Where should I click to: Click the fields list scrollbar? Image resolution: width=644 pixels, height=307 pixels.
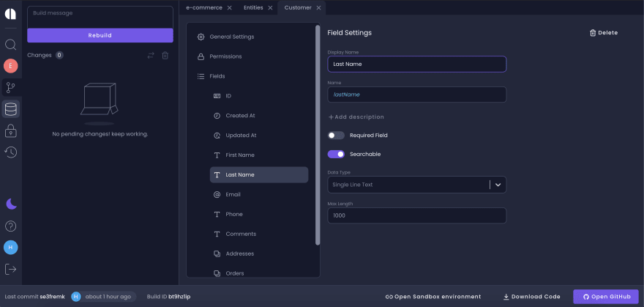318,136
